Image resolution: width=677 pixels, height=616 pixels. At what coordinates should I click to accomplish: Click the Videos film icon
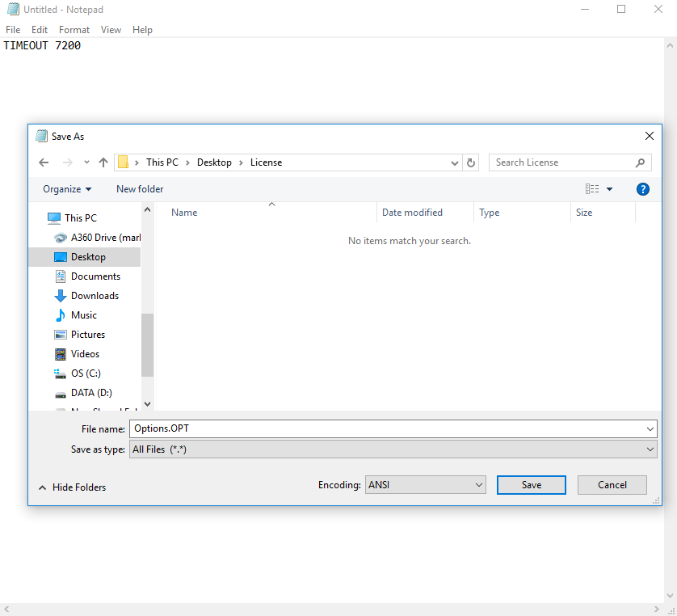(x=61, y=354)
